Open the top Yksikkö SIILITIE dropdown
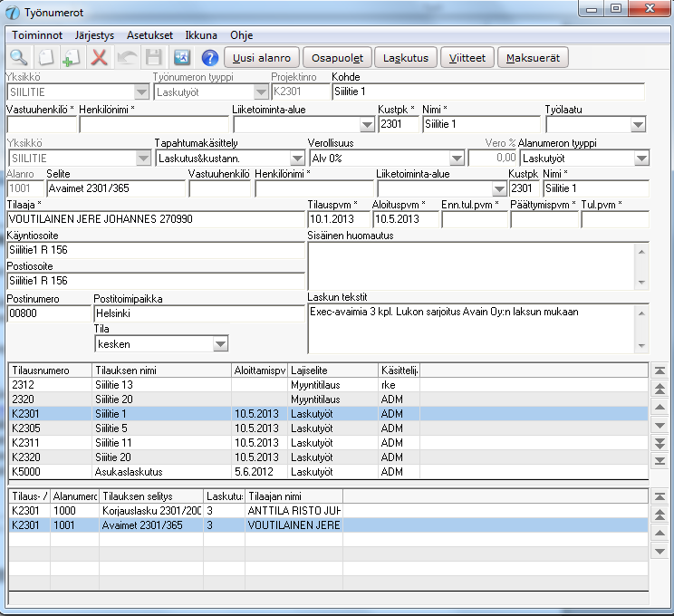This screenshot has height=616, width=674. click(141, 92)
